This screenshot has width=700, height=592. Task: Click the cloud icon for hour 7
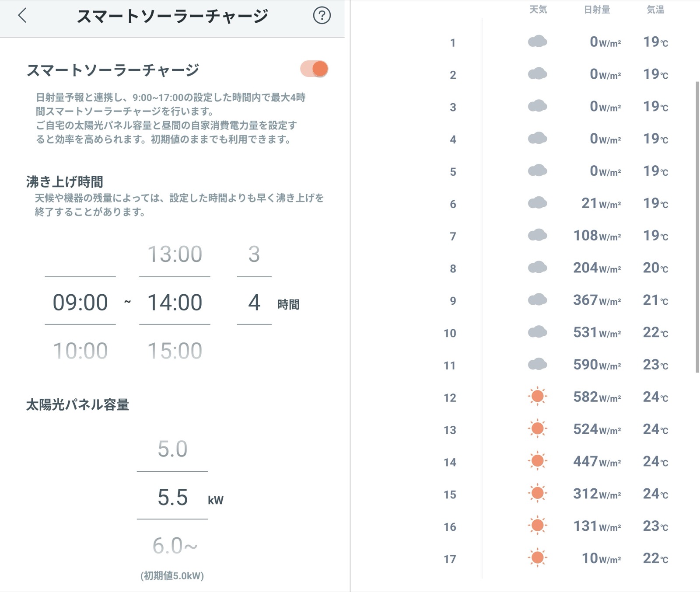(x=538, y=235)
